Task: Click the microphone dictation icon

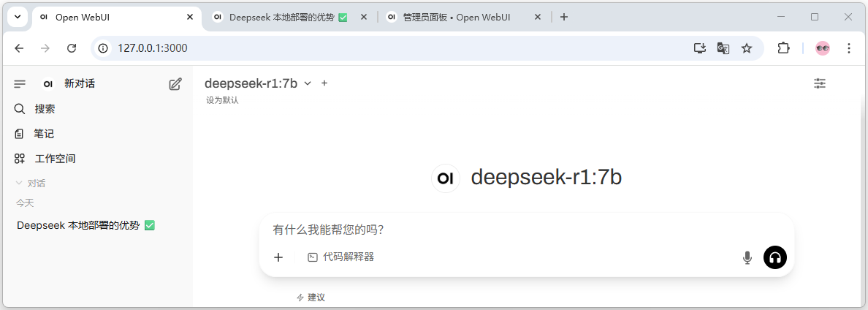Action: point(747,257)
